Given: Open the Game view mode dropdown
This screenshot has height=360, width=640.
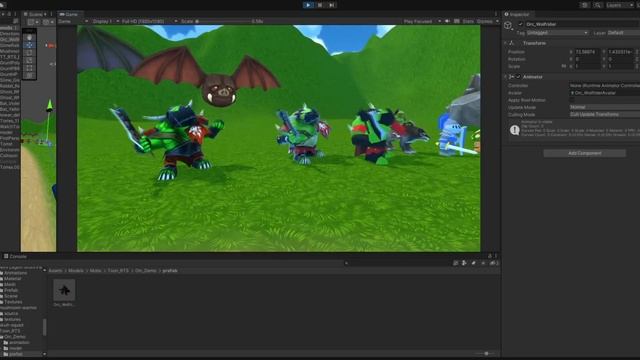Looking at the screenshot, I should [73, 21].
